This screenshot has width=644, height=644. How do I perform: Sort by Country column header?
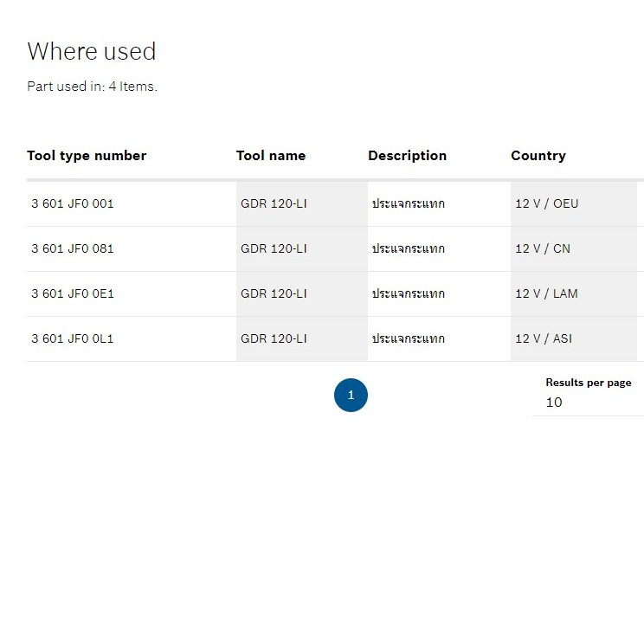click(538, 156)
